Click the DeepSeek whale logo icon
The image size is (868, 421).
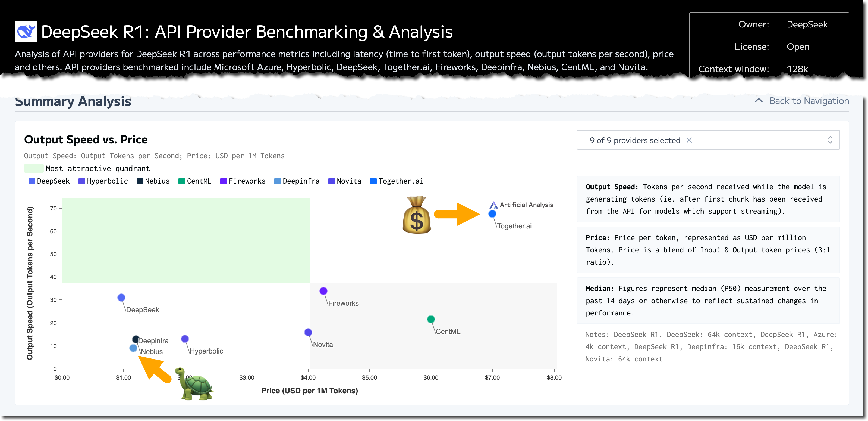[x=26, y=31]
